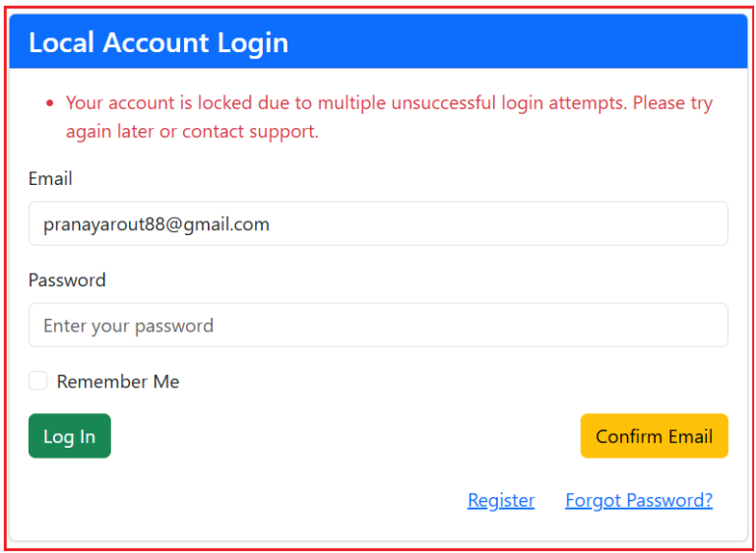756x553 pixels.
Task: Enable the Remember Me checkbox
Action: 37,381
